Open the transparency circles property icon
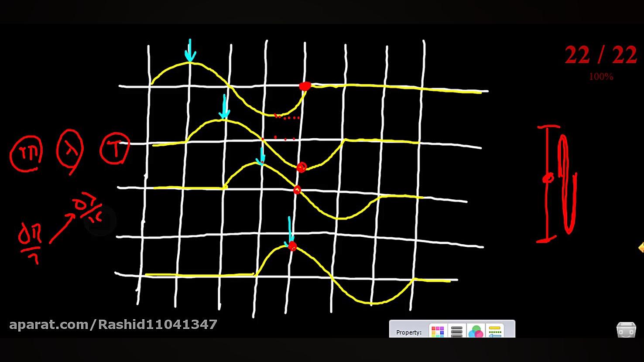Screen dimensions: 644x362 pyautogui.click(x=476, y=331)
